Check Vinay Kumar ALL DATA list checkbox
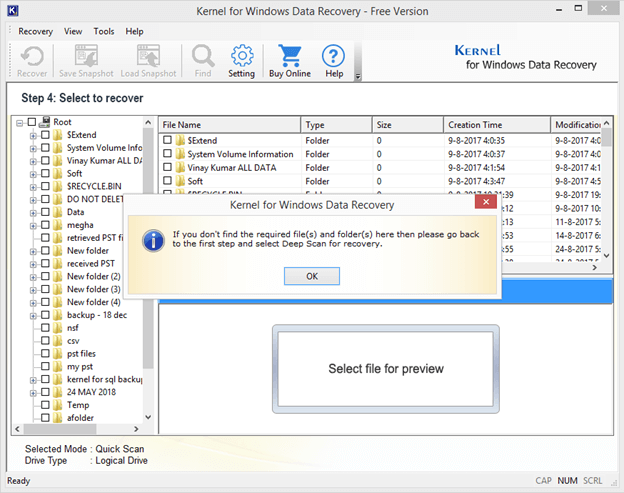This screenshot has width=624, height=493. pos(168,167)
